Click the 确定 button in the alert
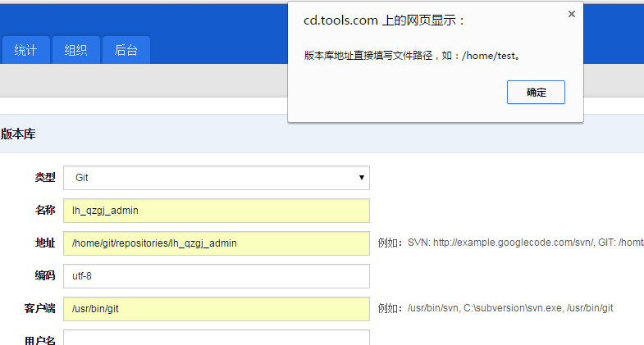 pyautogui.click(x=536, y=92)
